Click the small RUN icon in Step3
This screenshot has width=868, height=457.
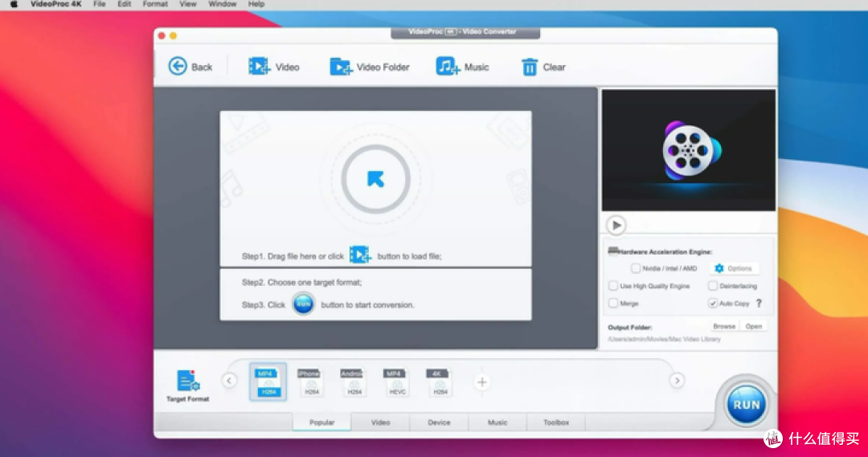click(303, 304)
